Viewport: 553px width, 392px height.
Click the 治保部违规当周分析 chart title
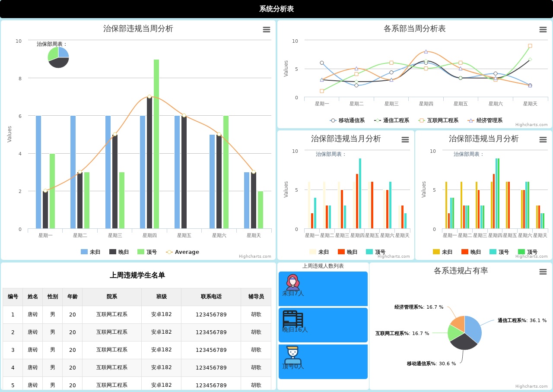138,29
